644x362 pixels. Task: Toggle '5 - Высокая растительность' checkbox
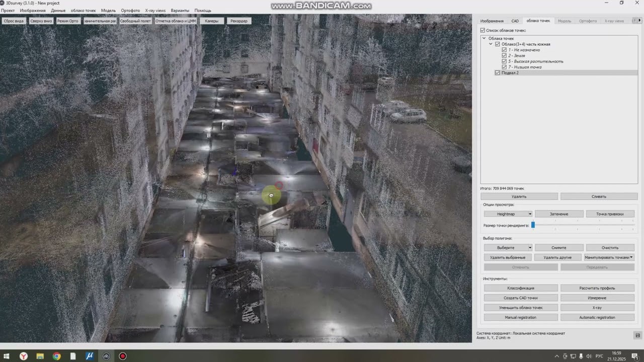(504, 61)
